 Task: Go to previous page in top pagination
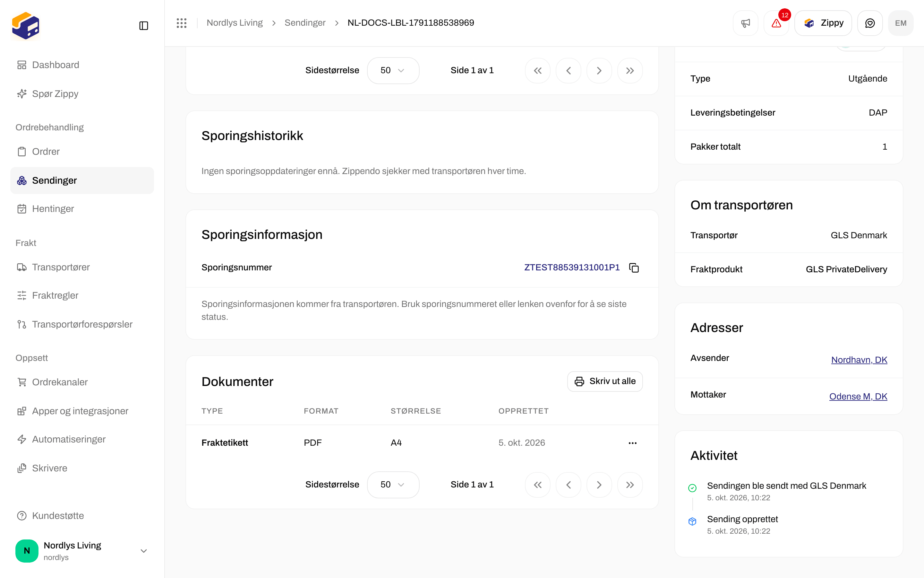569,71
